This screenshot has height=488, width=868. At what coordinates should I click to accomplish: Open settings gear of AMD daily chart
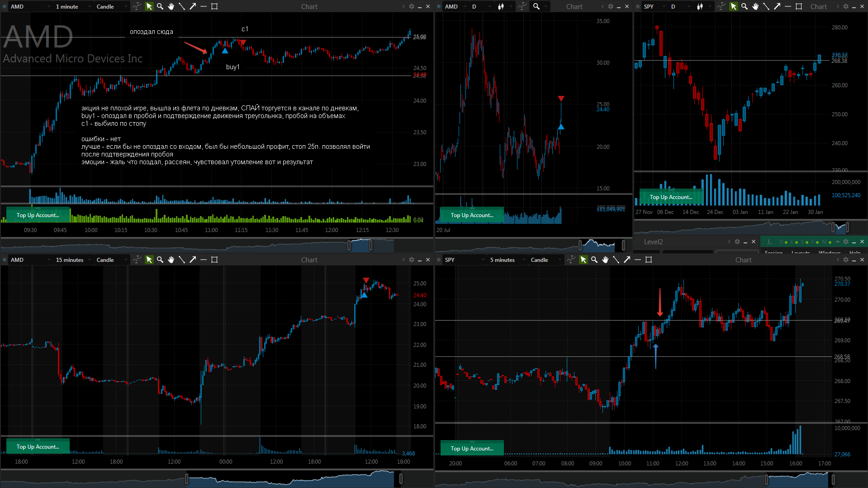click(611, 6)
